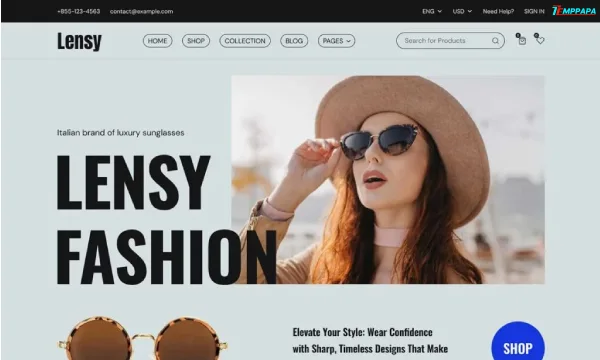The image size is (600, 360).
Task: Click the contact@example.com email link
Action: [141, 11]
